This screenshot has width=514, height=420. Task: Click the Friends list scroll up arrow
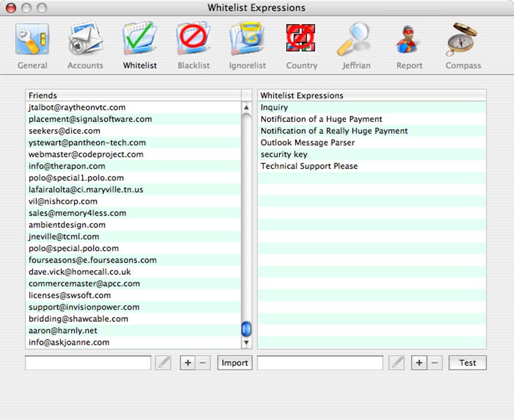pyautogui.click(x=246, y=107)
